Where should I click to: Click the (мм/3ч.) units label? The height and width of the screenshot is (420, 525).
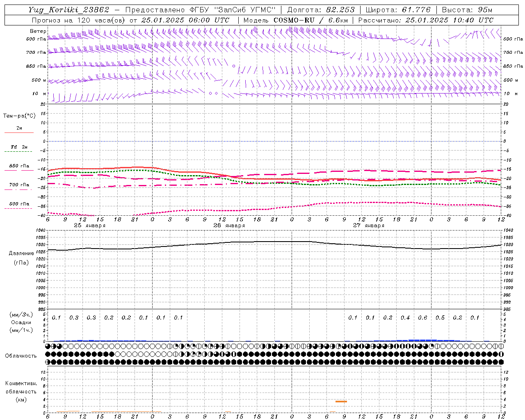(21, 315)
